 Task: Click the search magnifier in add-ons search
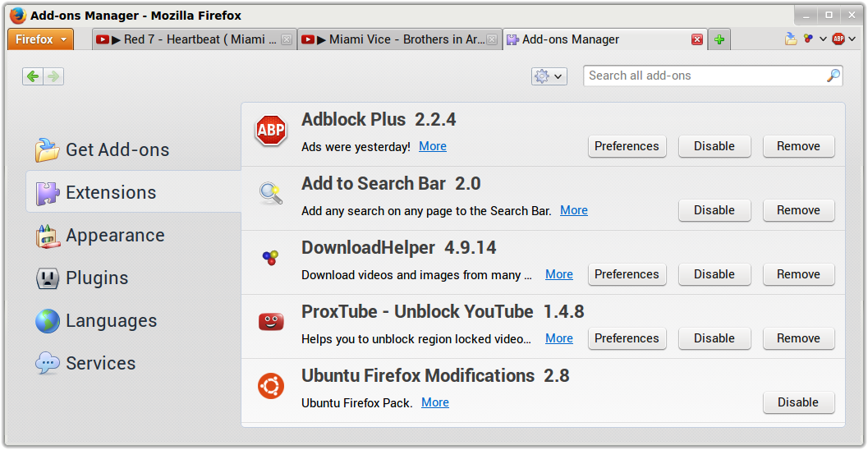click(x=834, y=76)
